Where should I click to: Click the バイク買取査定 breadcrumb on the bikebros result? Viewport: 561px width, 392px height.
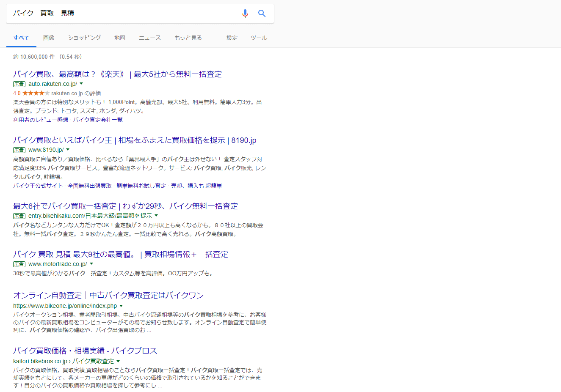[x=93, y=361]
